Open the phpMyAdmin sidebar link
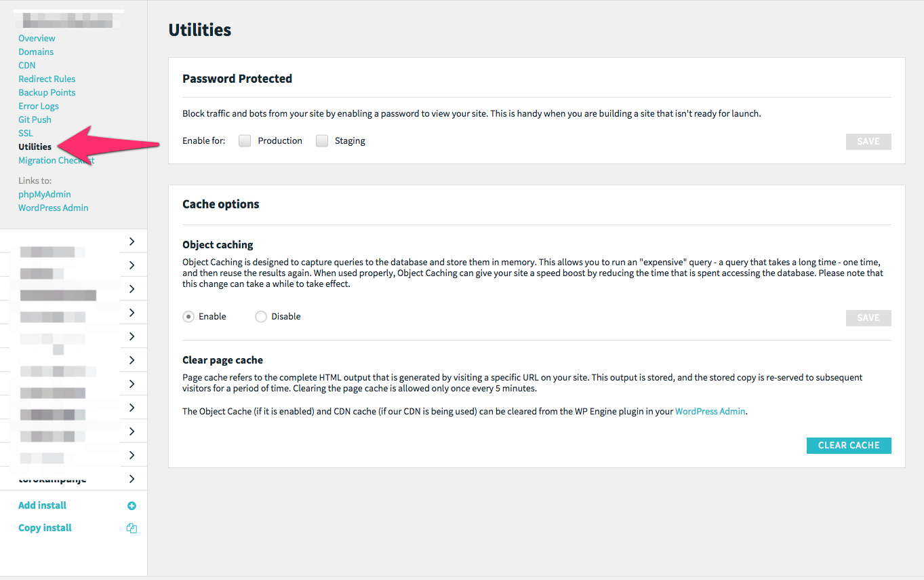Viewport: 924px width, 580px height. click(x=45, y=195)
